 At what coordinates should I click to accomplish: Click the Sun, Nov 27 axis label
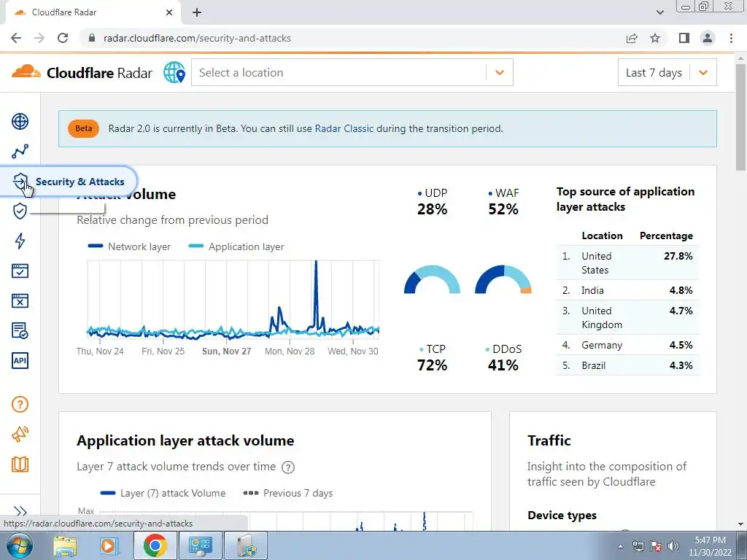(226, 351)
